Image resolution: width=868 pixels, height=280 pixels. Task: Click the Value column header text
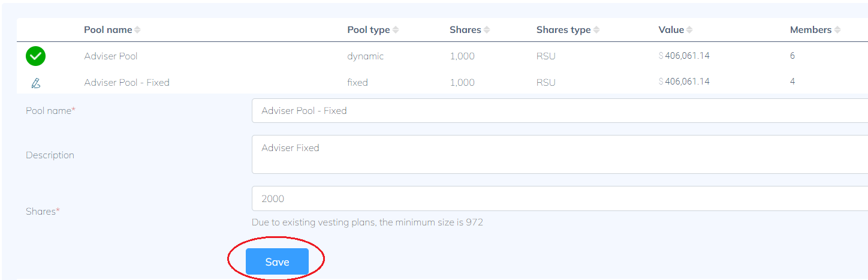point(671,30)
